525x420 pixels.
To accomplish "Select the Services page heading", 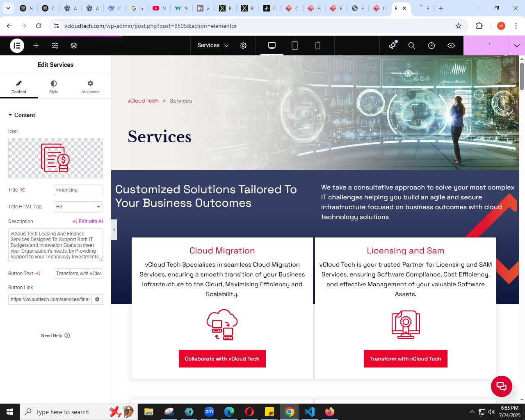I will point(160,137).
